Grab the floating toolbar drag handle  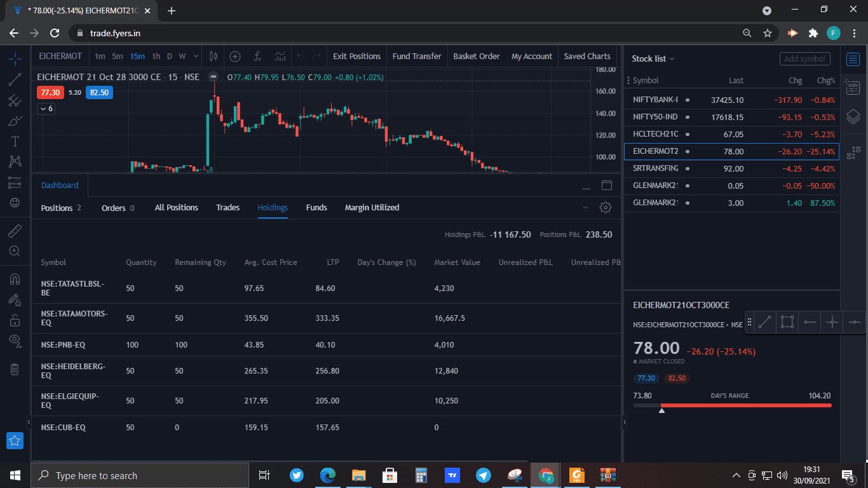749,322
